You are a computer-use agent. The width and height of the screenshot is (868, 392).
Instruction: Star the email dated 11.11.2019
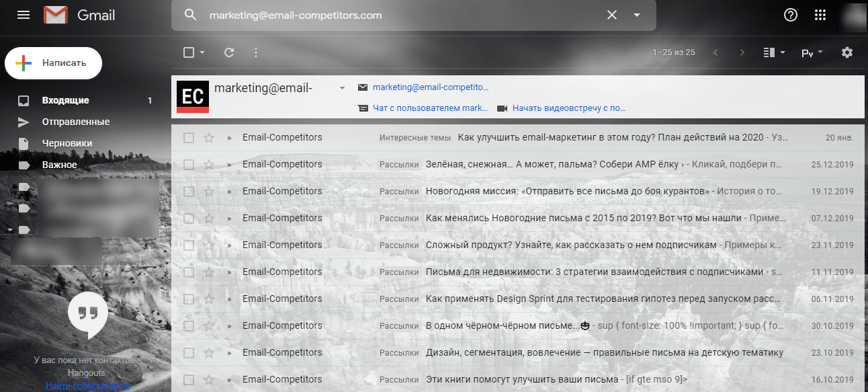209,272
